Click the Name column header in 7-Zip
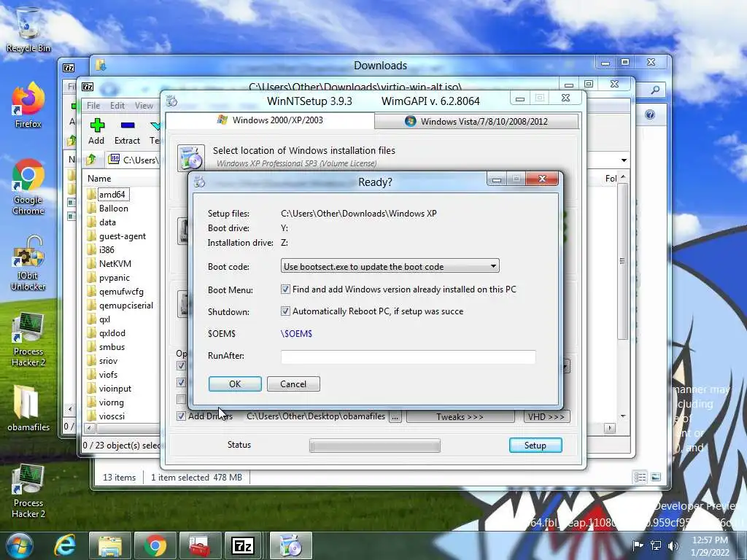Screen dimensions: 747x560 coord(99,178)
